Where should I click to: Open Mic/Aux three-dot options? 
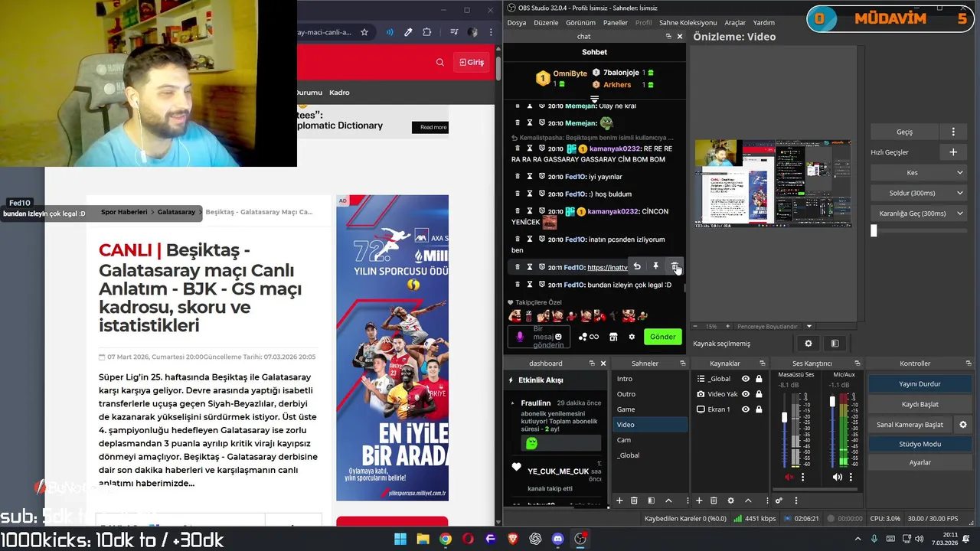click(850, 477)
